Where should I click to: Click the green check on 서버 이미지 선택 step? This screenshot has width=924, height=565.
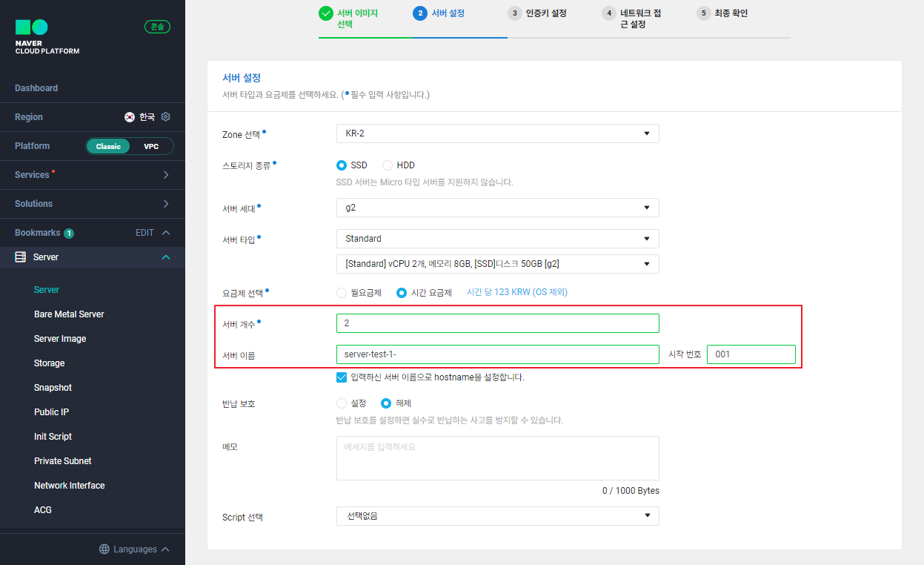(326, 13)
